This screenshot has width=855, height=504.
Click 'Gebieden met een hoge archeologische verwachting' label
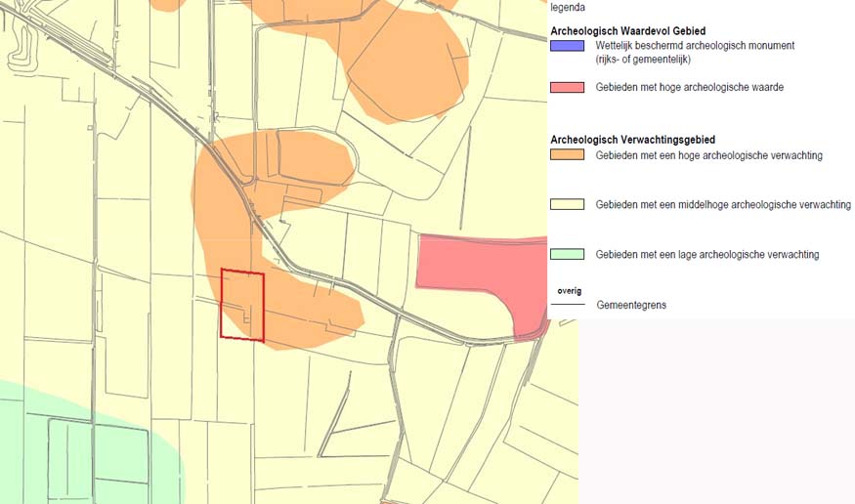coord(708,155)
